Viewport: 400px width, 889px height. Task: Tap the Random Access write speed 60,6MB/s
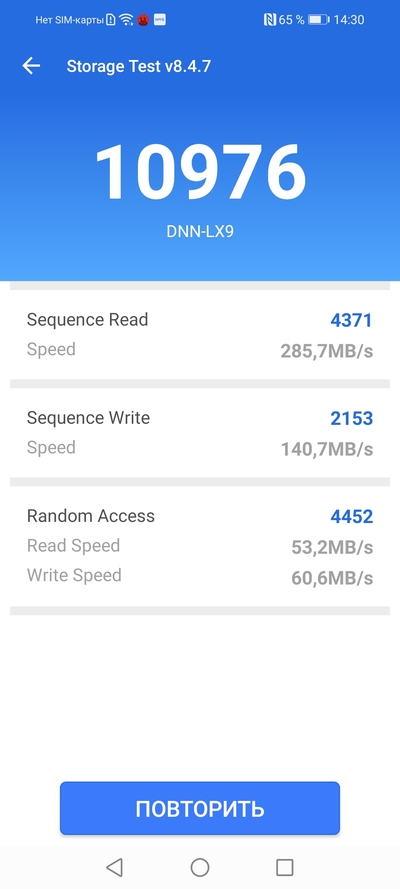[332, 578]
